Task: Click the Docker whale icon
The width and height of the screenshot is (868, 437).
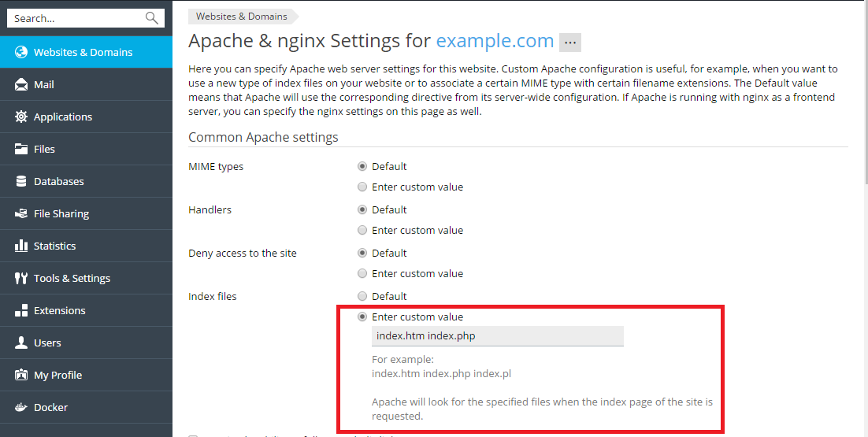Action: click(21, 407)
